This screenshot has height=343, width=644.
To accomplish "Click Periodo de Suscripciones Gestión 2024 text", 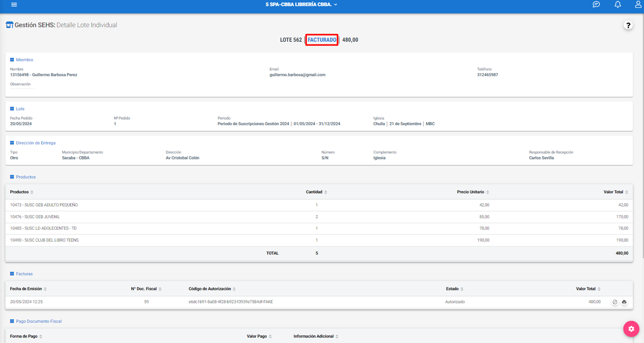I will [x=253, y=124].
